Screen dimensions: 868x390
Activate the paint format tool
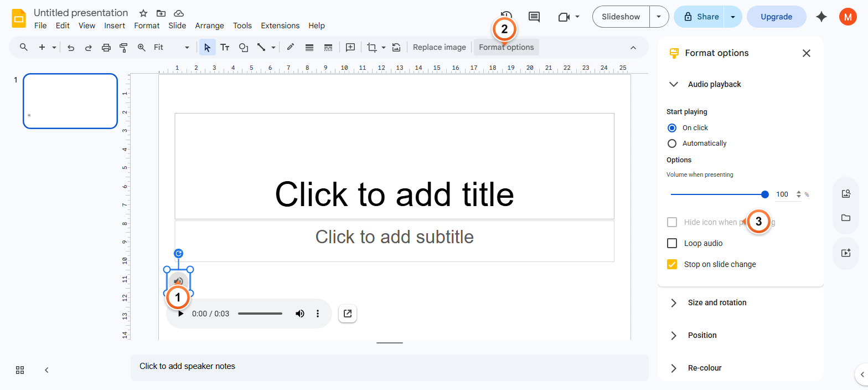pos(123,48)
